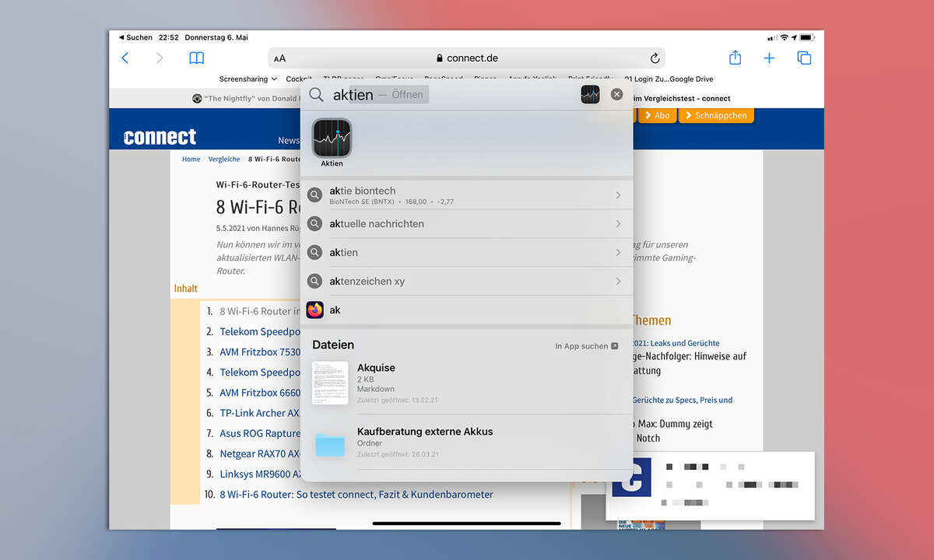
Task: Open Safari bookmarks book icon
Action: (197, 58)
